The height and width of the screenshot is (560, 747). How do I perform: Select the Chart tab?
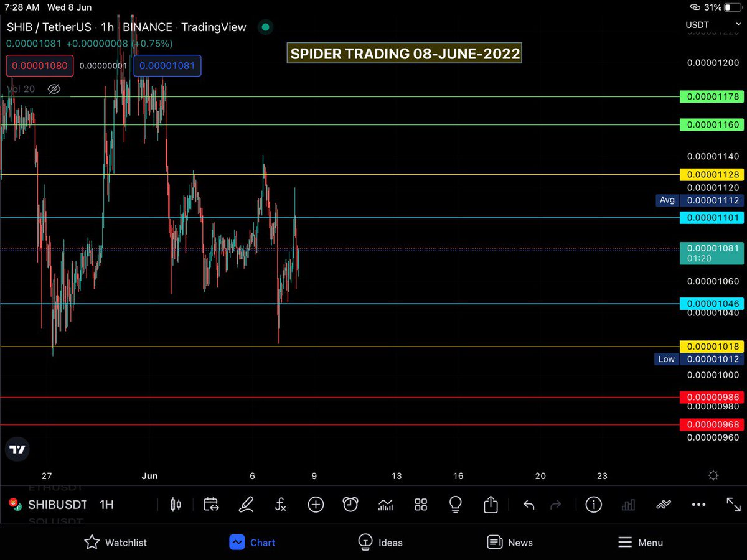click(252, 543)
